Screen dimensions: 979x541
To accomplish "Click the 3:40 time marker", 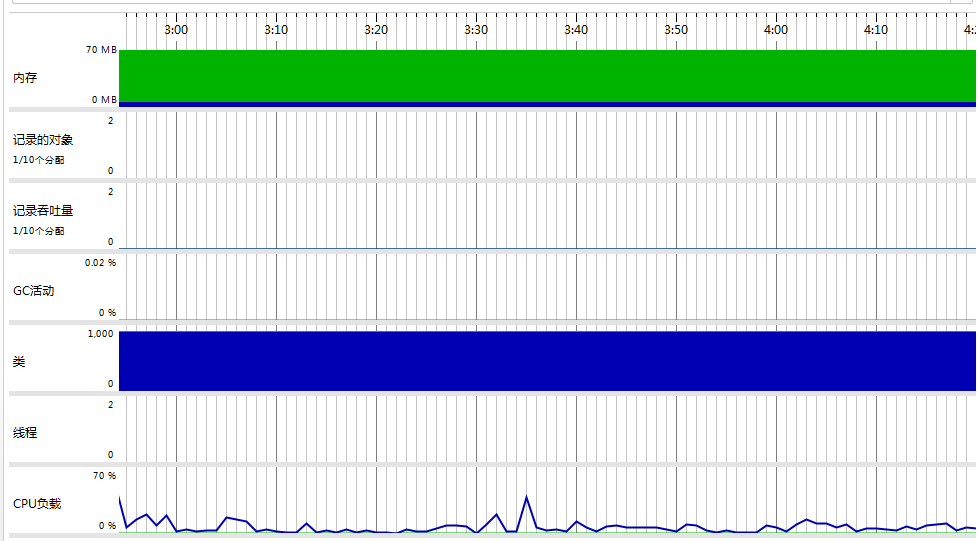I will (x=576, y=29).
